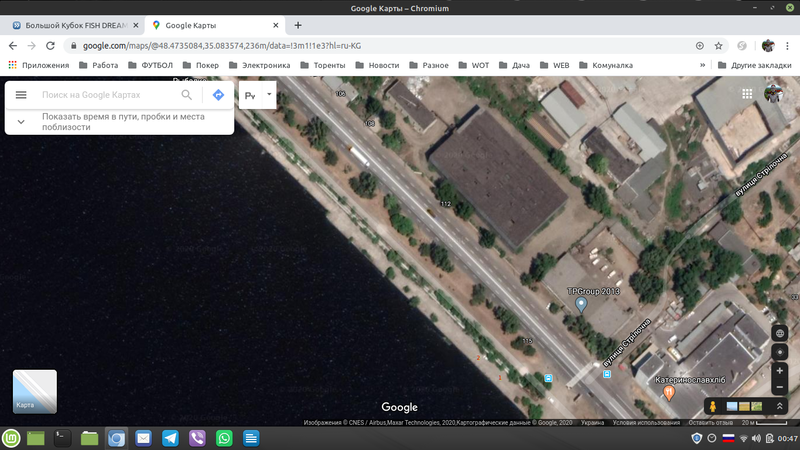Open the Разное bookmarks folder
Screen dimensions: 800x450
coord(429,65)
